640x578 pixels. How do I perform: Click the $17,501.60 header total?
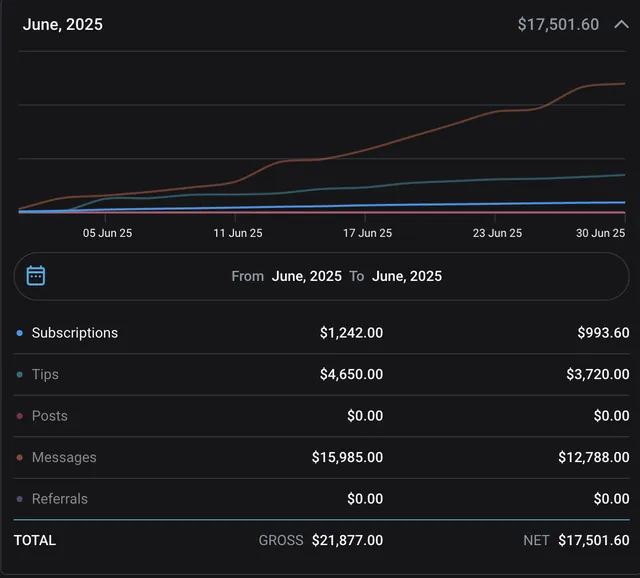(x=558, y=24)
